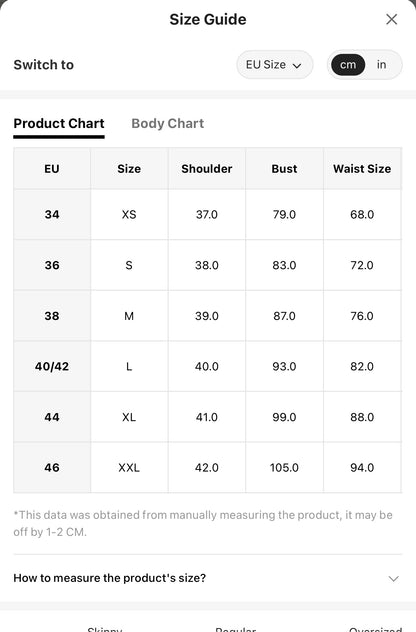416x632 pixels.
Task: Select the 40/42 size row label
Action: [x=52, y=366]
